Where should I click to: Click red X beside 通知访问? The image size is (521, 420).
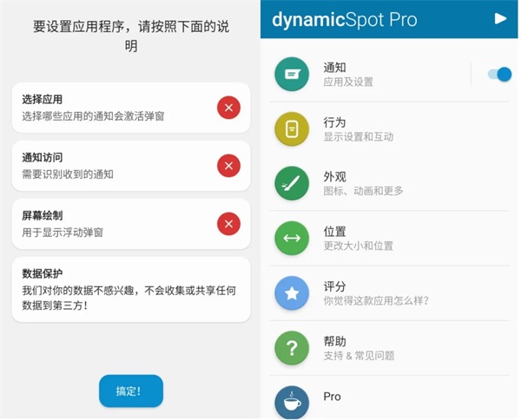[228, 166]
